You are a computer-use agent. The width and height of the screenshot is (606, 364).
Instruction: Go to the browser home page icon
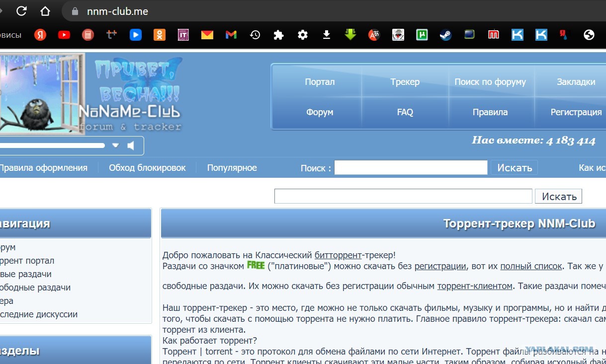click(x=45, y=11)
